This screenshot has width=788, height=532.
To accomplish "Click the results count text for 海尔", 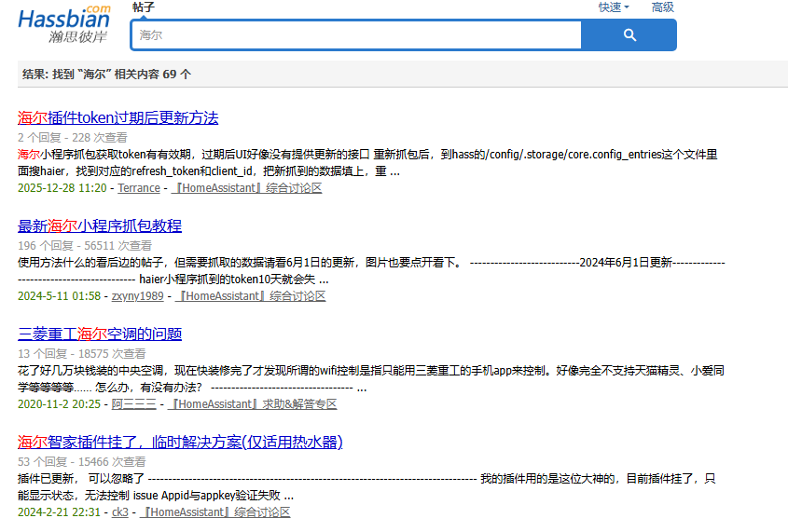I will tap(106, 75).
